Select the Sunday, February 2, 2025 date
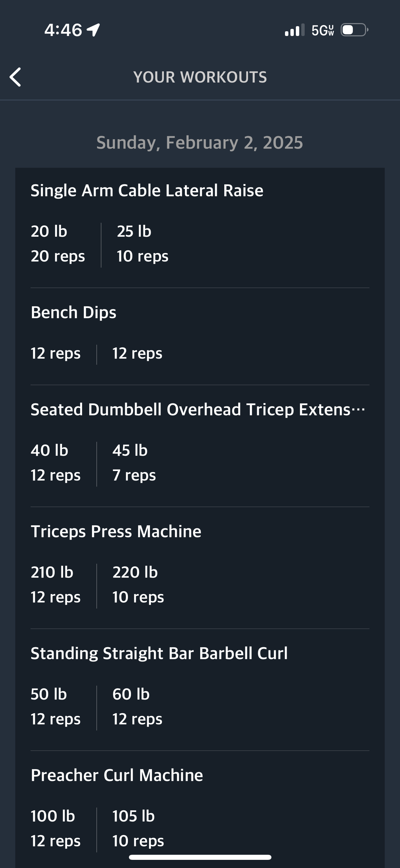This screenshot has height=868, width=400. pyautogui.click(x=199, y=143)
